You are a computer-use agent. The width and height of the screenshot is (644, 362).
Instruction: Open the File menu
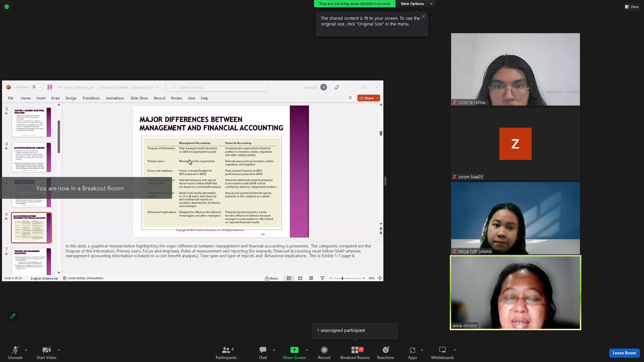11,98
